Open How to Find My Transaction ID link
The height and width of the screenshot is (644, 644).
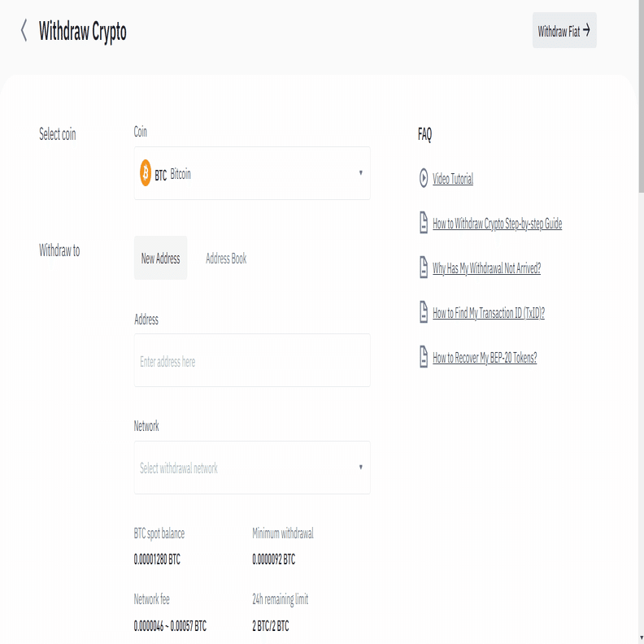pos(488,313)
